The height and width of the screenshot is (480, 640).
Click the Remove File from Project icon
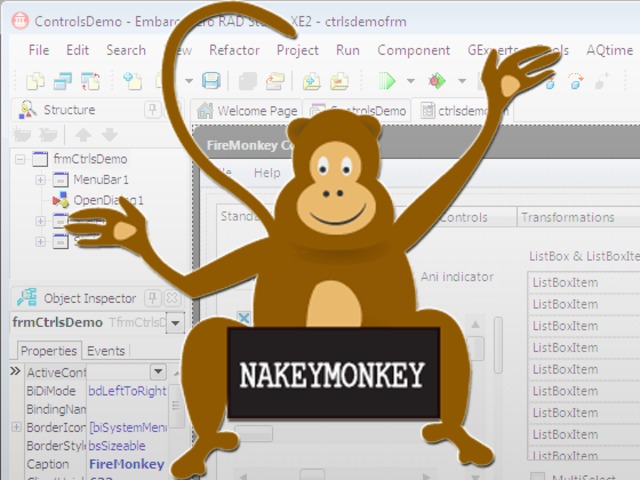tap(340, 81)
